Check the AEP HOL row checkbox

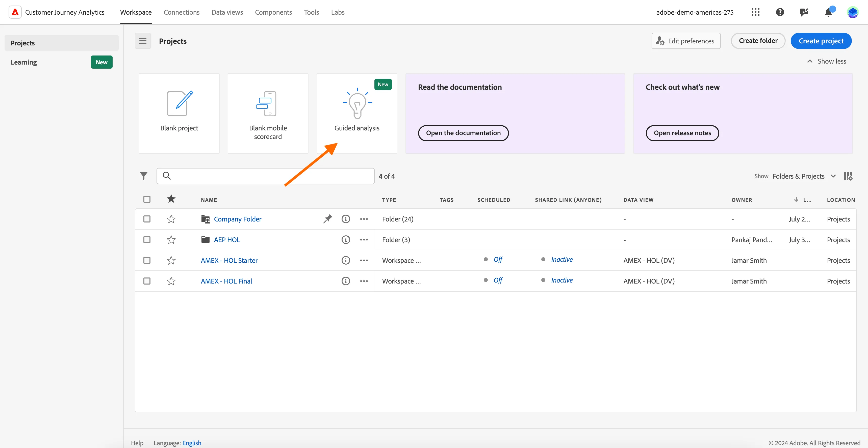[147, 240]
